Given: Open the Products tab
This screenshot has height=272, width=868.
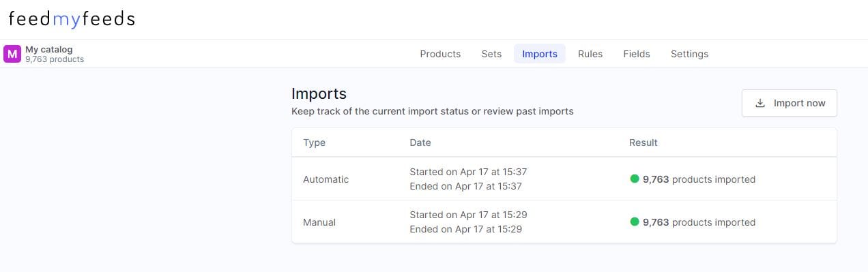Looking at the screenshot, I should click(x=440, y=54).
